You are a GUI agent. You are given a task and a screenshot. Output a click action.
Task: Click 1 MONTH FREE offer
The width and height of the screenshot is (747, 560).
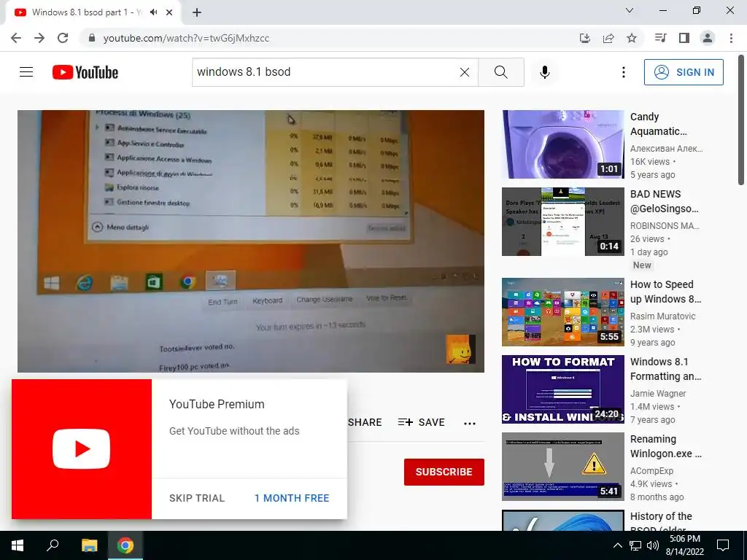[292, 498]
